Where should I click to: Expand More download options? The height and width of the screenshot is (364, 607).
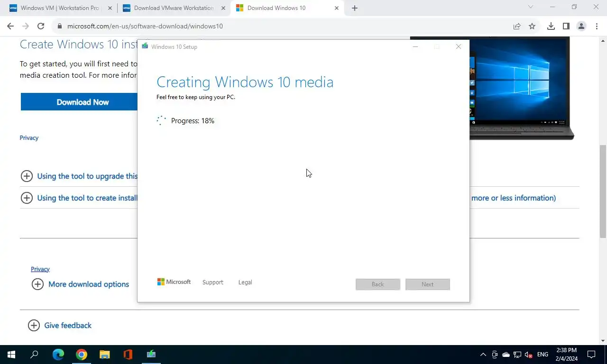[x=80, y=284]
